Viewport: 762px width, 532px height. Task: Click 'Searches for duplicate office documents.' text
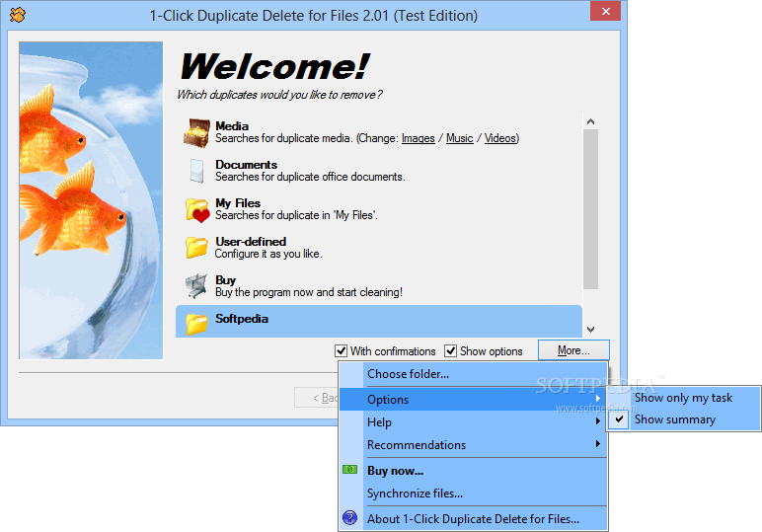[x=310, y=177]
